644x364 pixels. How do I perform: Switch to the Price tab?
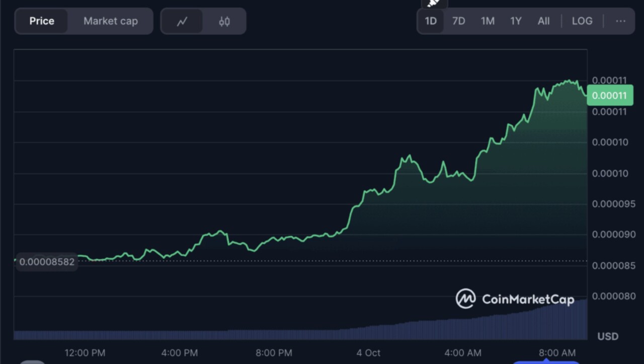[41, 21]
